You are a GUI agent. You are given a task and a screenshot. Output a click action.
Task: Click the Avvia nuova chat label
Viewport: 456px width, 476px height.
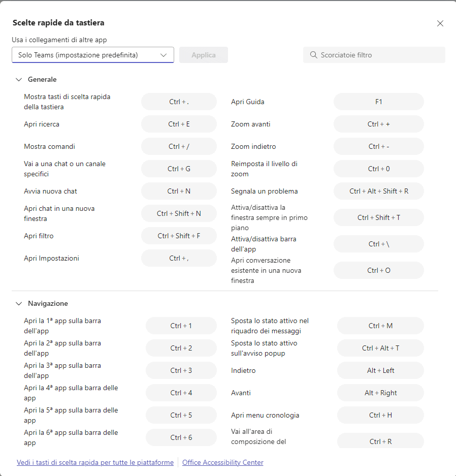coord(50,191)
